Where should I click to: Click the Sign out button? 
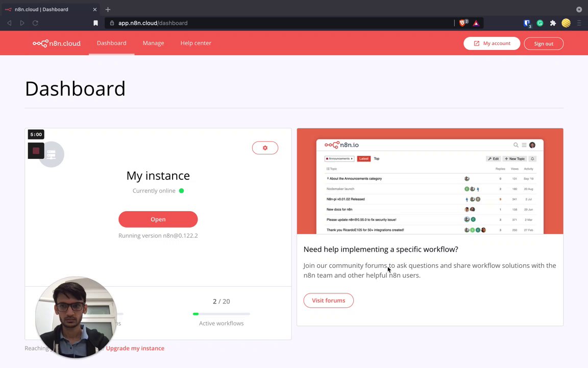[544, 43]
